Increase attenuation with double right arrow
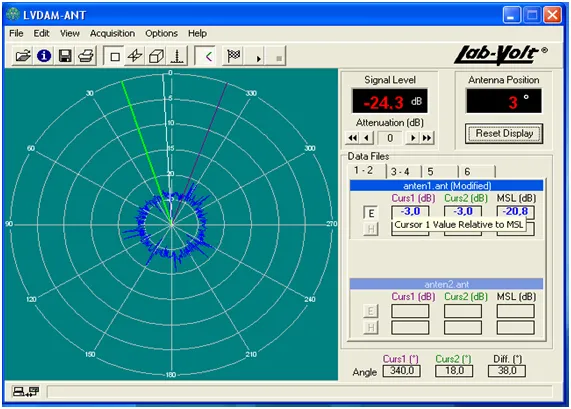This screenshot has height=409, width=571. click(427, 138)
